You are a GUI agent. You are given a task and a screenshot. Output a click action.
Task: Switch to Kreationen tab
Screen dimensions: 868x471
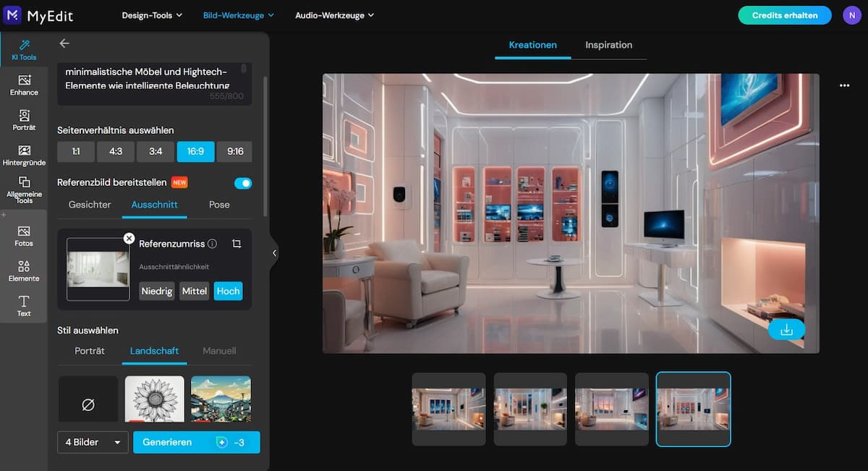533,45
